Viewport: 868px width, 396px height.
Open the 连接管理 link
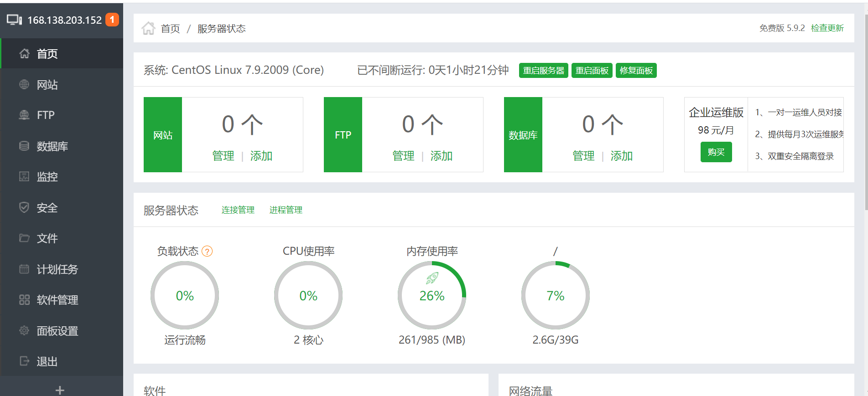(x=238, y=210)
